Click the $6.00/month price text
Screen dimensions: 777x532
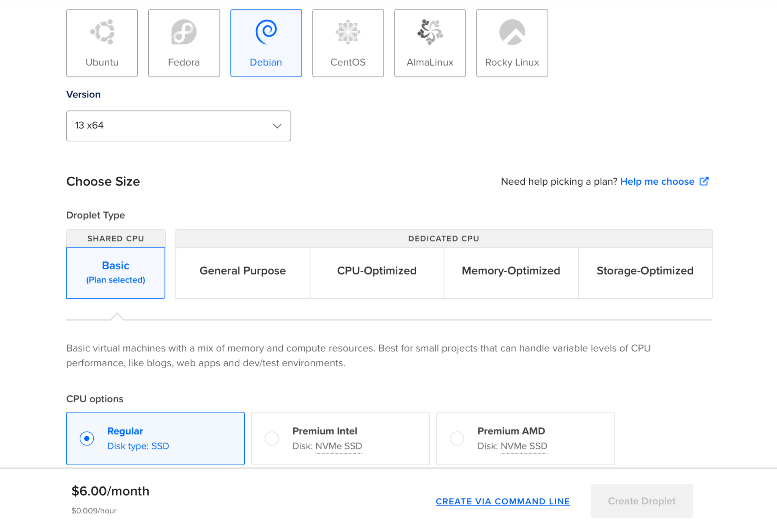click(110, 491)
